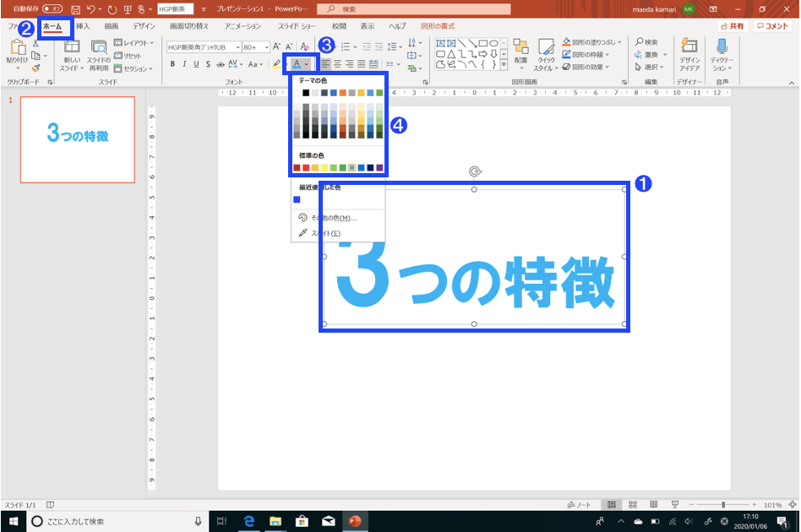The image size is (801, 532).
Task: Toggle Italic formatting
Action: [x=184, y=64]
